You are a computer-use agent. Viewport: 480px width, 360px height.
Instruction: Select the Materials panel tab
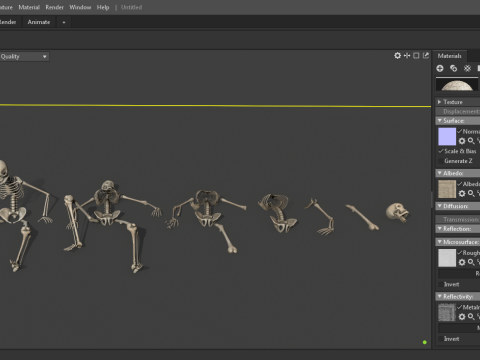tap(449, 56)
